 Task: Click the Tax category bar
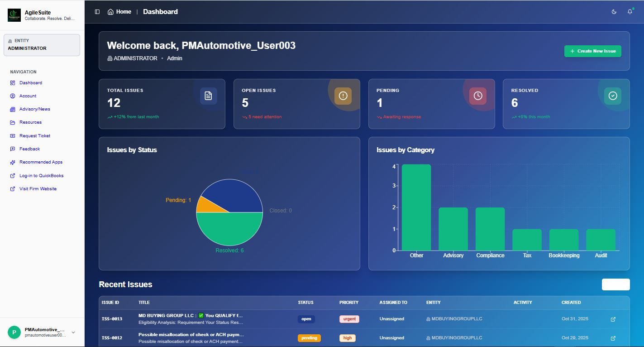527,240
